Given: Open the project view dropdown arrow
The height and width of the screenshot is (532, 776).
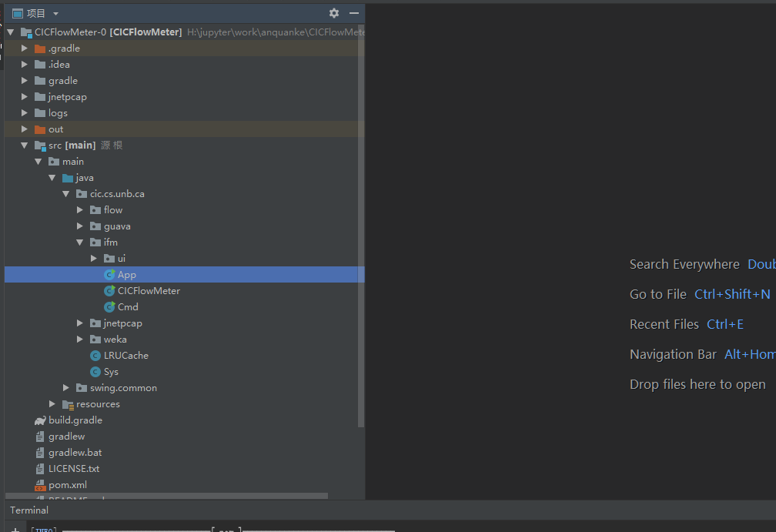Looking at the screenshot, I should (55, 14).
